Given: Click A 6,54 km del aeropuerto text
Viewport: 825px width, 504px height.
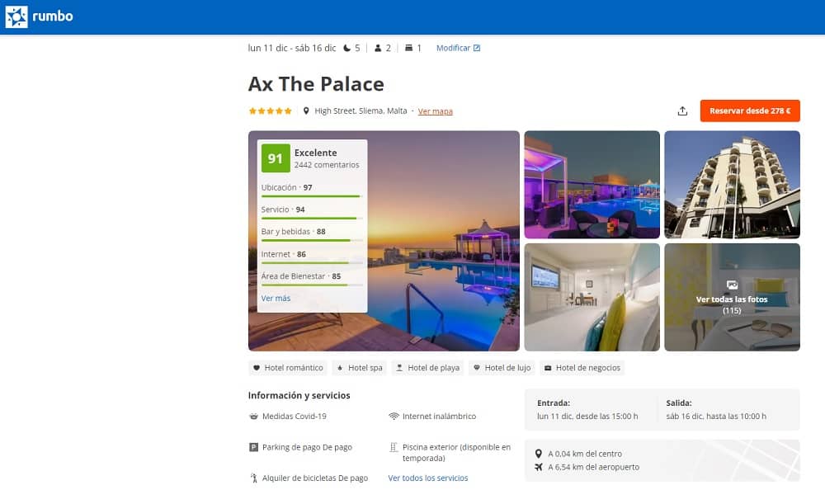Looking at the screenshot, I should (593, 467).
